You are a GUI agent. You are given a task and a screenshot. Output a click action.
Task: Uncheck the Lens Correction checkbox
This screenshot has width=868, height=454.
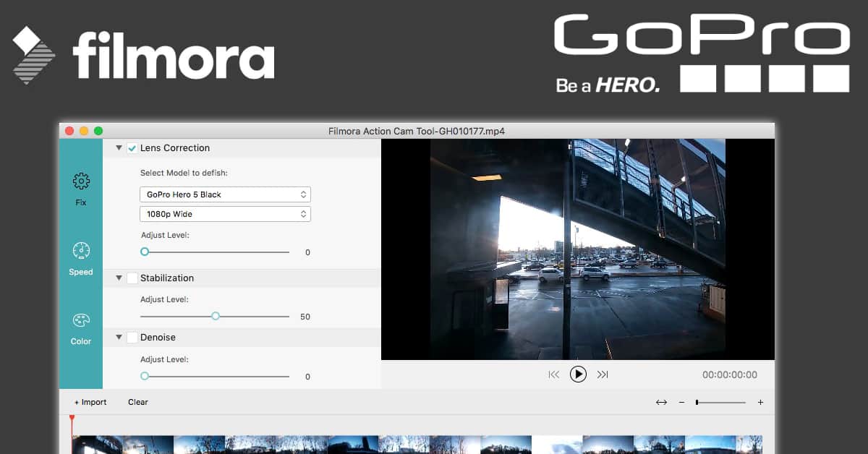[132, 148]
